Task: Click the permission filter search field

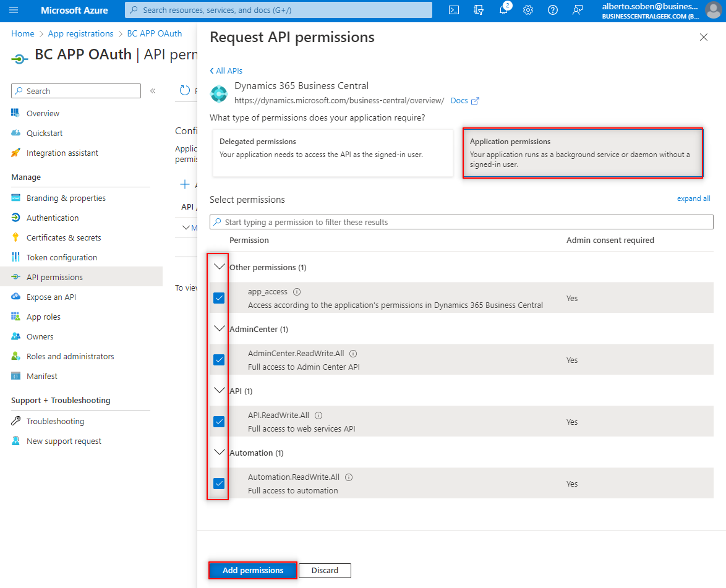Action: click(x=461, y=221)
